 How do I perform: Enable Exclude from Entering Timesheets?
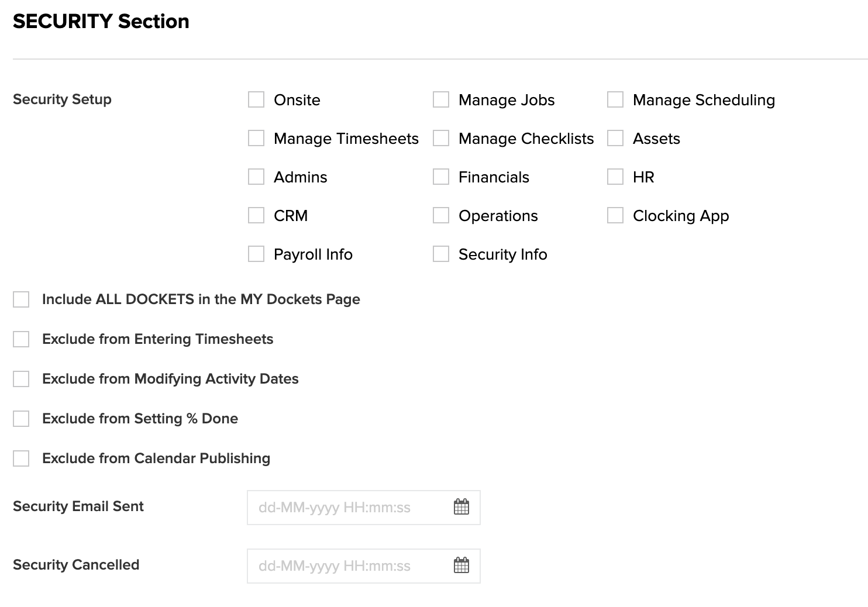(x=21, y=339)
